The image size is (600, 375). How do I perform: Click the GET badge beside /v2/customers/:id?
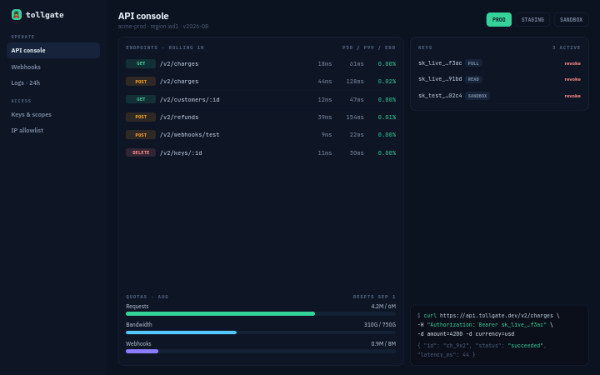click(x=141, y=99)
